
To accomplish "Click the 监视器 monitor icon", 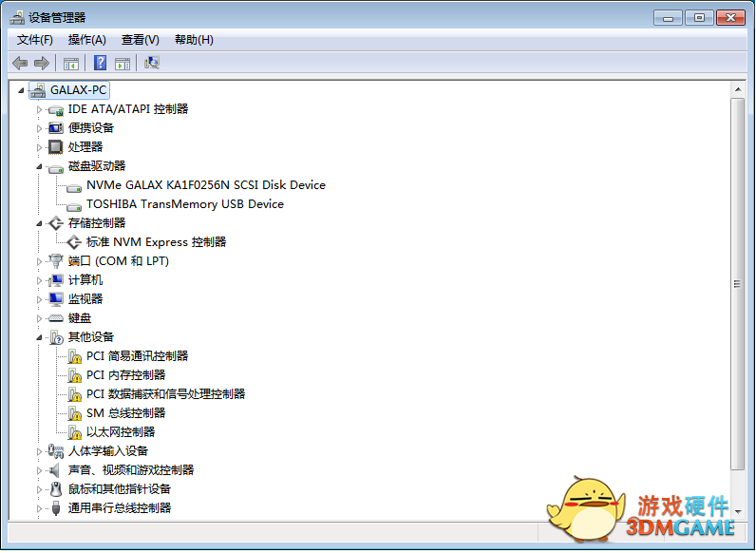I will [56, 299].
